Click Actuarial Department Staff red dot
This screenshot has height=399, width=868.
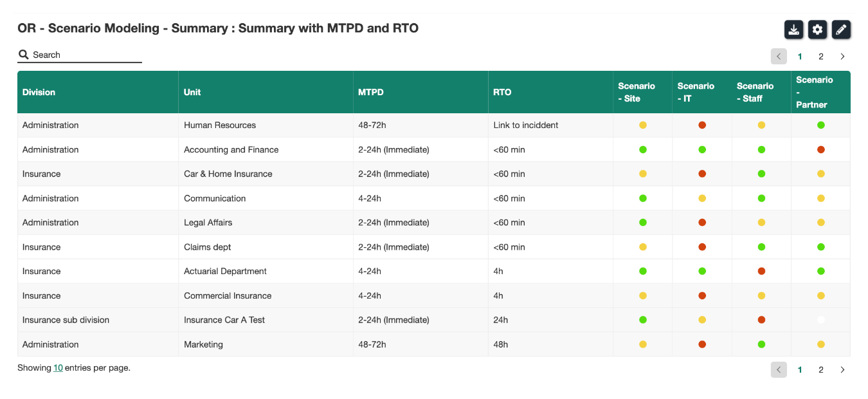[761, 271]
